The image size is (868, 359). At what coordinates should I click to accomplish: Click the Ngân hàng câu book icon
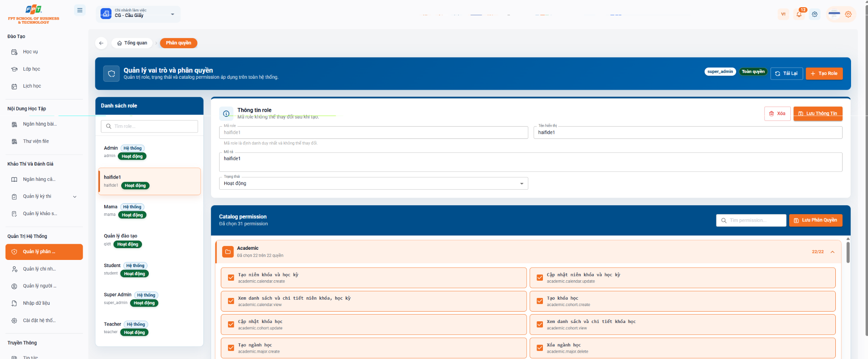coord(14,179)
